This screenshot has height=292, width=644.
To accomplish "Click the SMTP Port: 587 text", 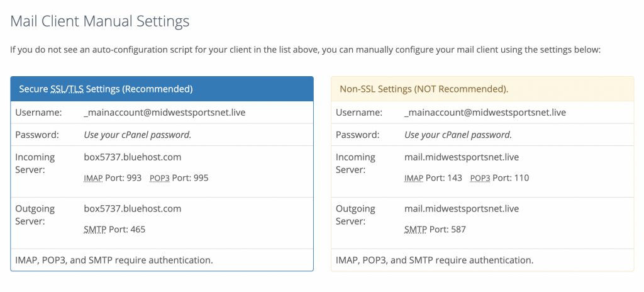I will [x=435, y=230].
